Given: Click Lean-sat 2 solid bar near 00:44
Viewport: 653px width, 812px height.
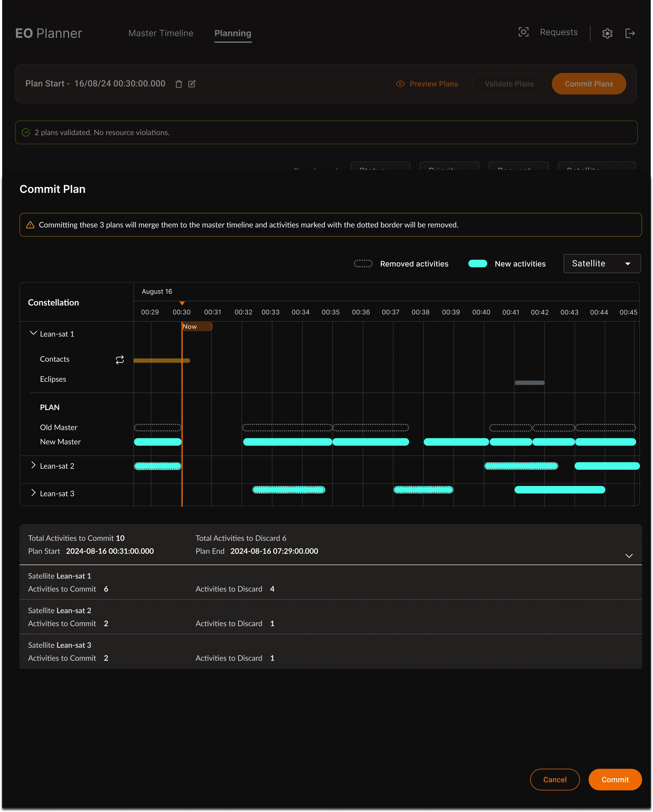Looking at the screenshot, I should pos(607,466).
